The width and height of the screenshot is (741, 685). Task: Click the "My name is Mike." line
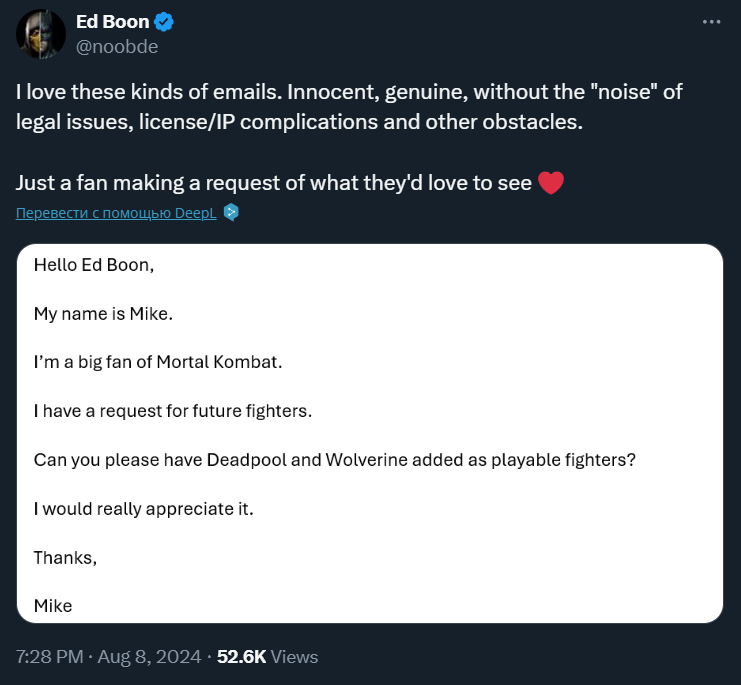click(x=103, y=314)
